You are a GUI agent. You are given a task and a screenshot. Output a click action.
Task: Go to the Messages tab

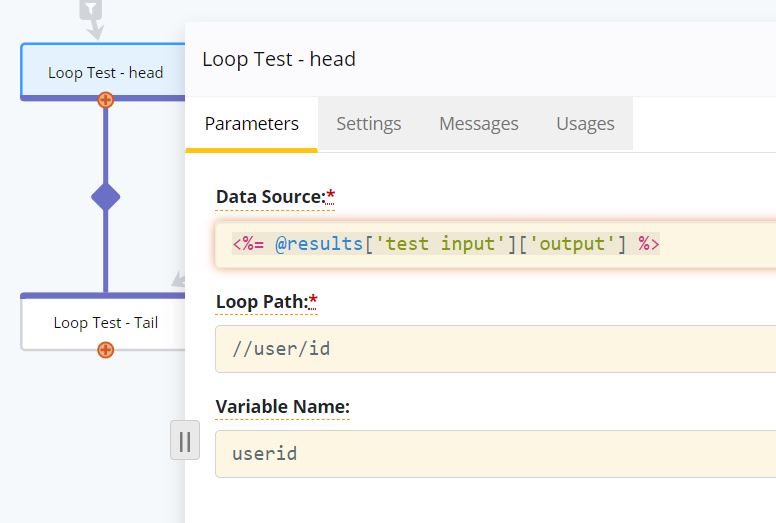478,124
